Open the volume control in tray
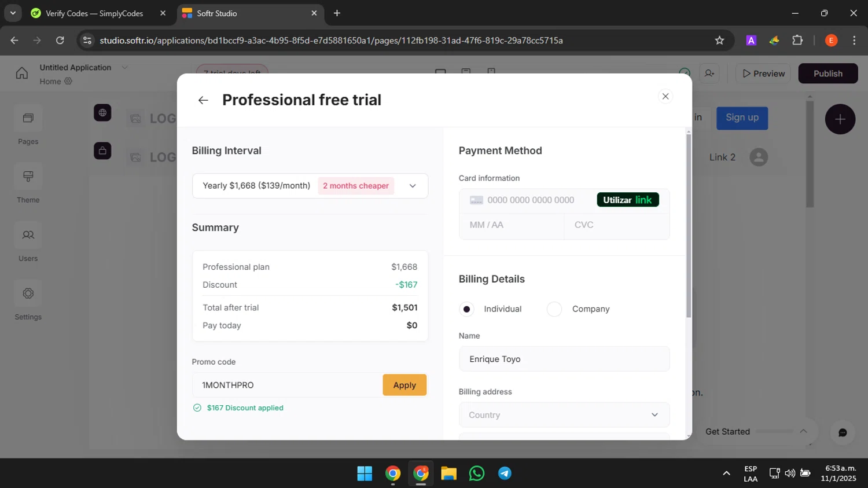The height and width of the screenshot is (488, 868). [x=790, y=474]
